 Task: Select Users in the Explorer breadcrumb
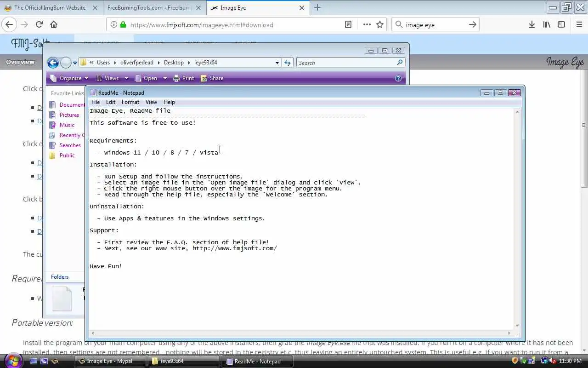(x=103, y=63)
